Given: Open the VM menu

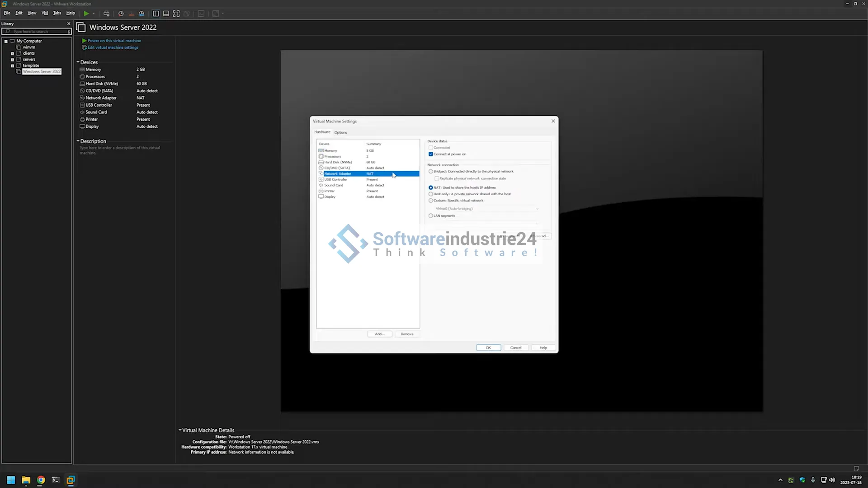Looking at the screenshot, I should [45, 13].
